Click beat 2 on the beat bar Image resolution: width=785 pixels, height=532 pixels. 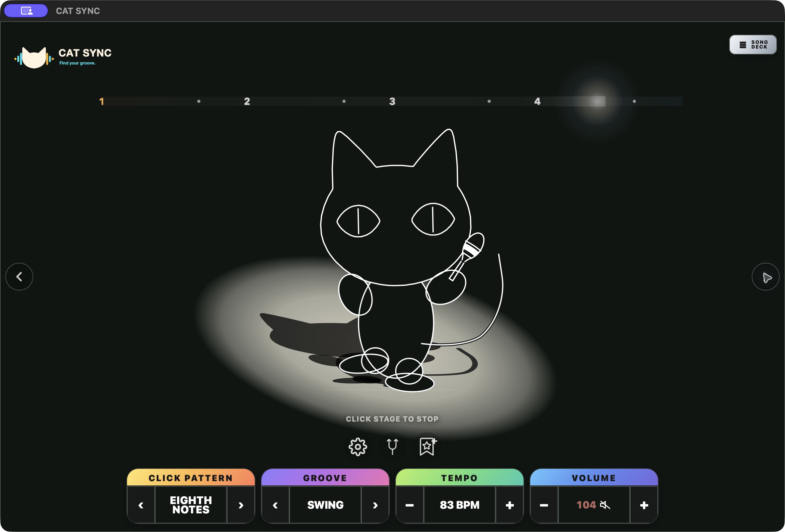coord(247,101)
